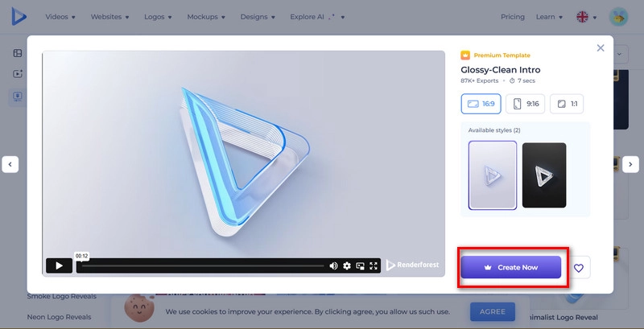Open video player settings gear
The height and width of the screenshot is (329, 644).
coord(347,265)
